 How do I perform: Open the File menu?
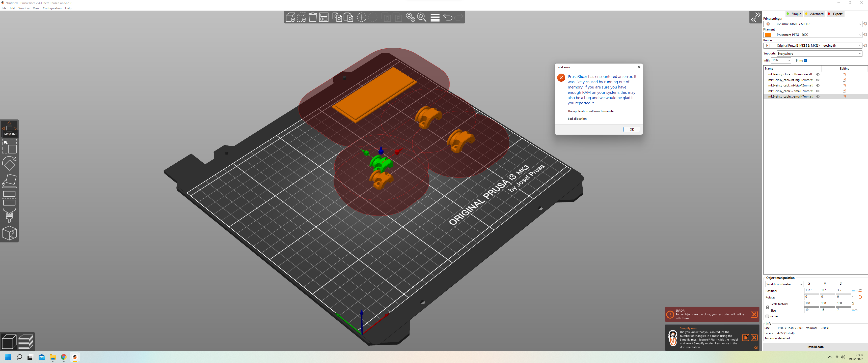coord(4,8)
